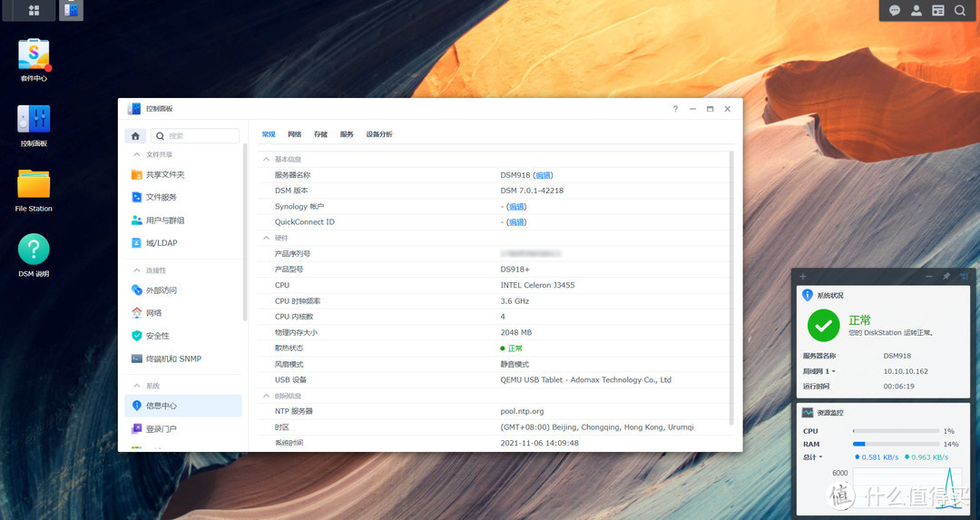The width and height of the screenshot is (980, 520).
Task: Collapse the 基本信息 section
Action: click(266, 159)
